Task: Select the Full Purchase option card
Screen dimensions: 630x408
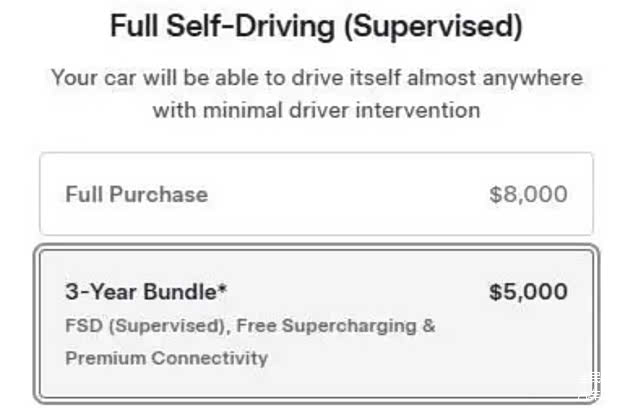Action: 316,194
